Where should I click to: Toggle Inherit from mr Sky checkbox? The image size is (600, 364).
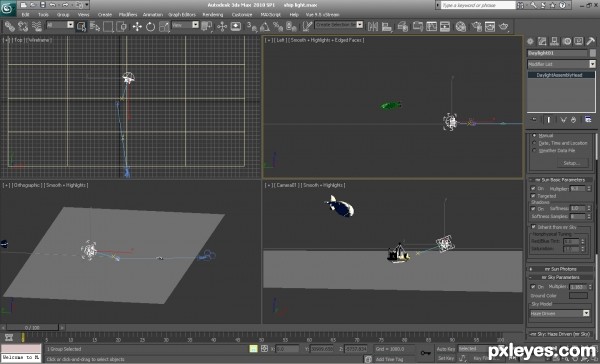tap(533, 227)
